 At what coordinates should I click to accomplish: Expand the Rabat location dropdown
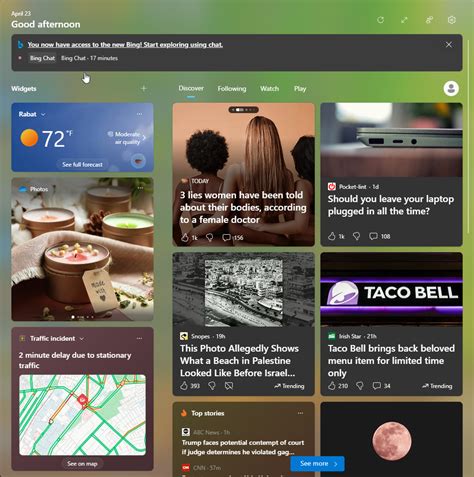click(x=43, y=114)
